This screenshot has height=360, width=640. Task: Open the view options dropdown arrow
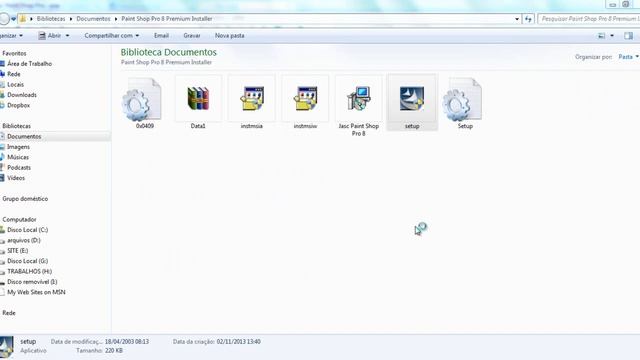pyautogui.click(x=612, y=36)
